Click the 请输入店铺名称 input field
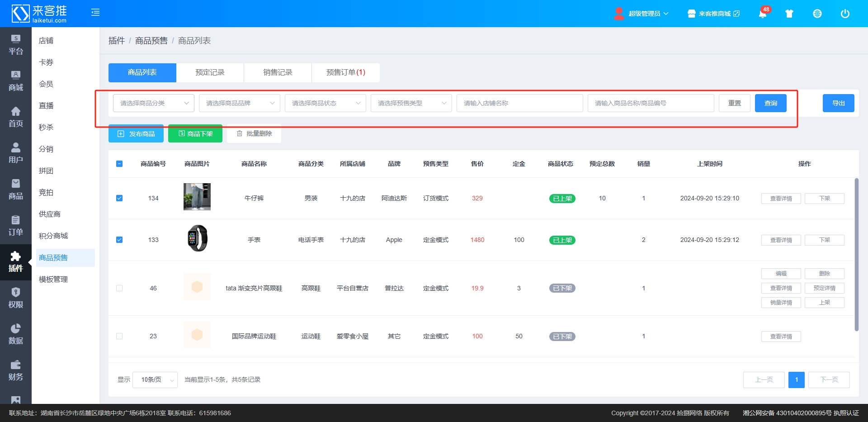 pyautogui.click(x=519, y=103)
